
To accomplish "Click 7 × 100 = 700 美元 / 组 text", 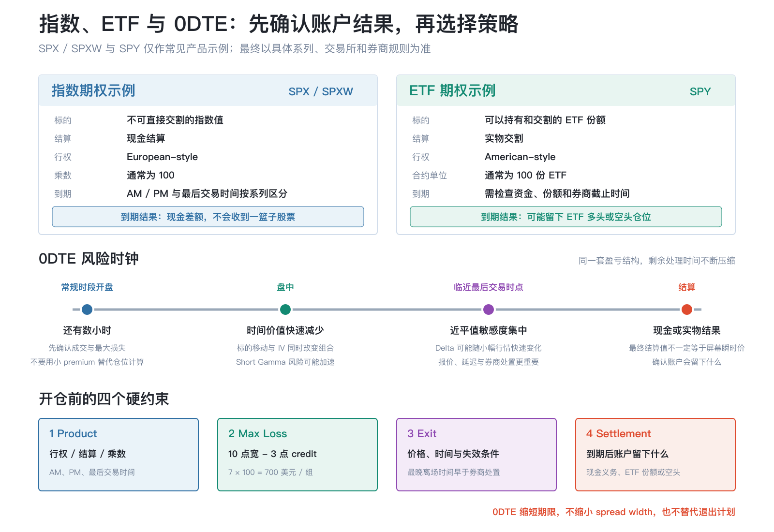I will point(270,472).
